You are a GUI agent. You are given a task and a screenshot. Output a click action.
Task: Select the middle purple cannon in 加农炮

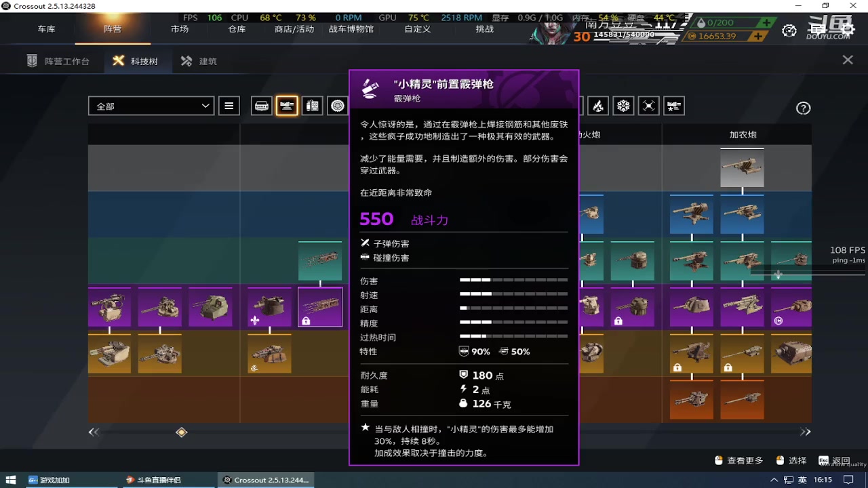[743, 307]
